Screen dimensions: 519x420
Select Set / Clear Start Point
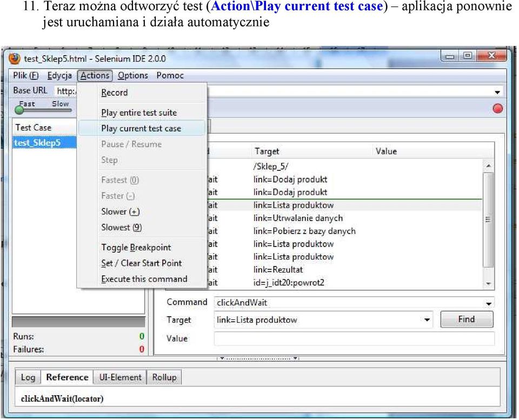142,263
